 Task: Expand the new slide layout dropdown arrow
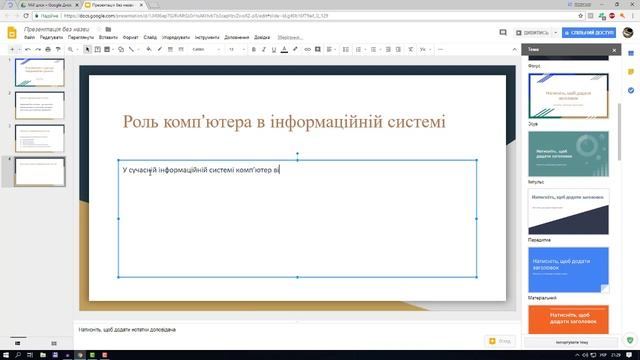(x=19, y=49)
